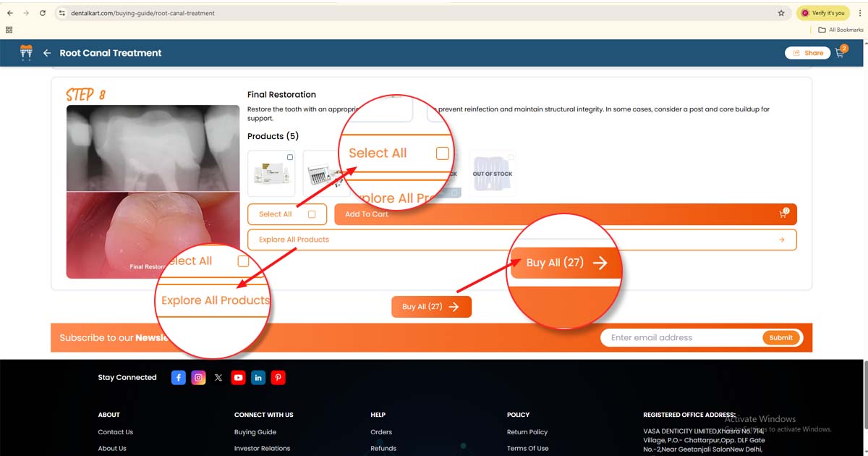Click the Dentalkart tooth logo icon
Screen dimensions: 868x456
(x=27, y=53)
